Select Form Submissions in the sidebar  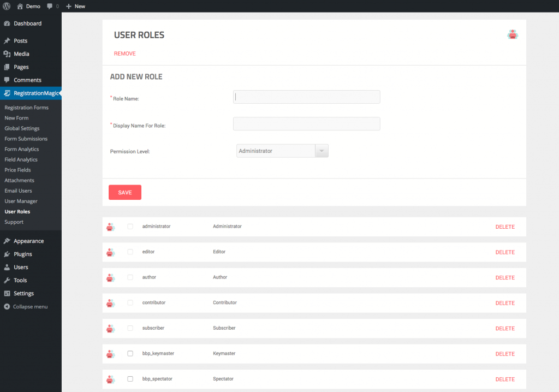click(x=26, y=138)
